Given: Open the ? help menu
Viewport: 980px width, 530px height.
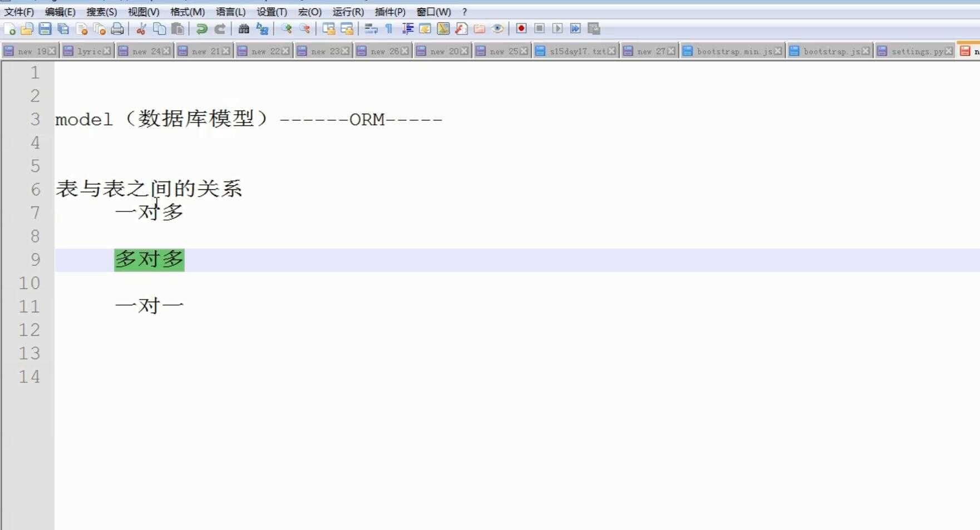Looking at the screenshot, I should coord(464,12).
